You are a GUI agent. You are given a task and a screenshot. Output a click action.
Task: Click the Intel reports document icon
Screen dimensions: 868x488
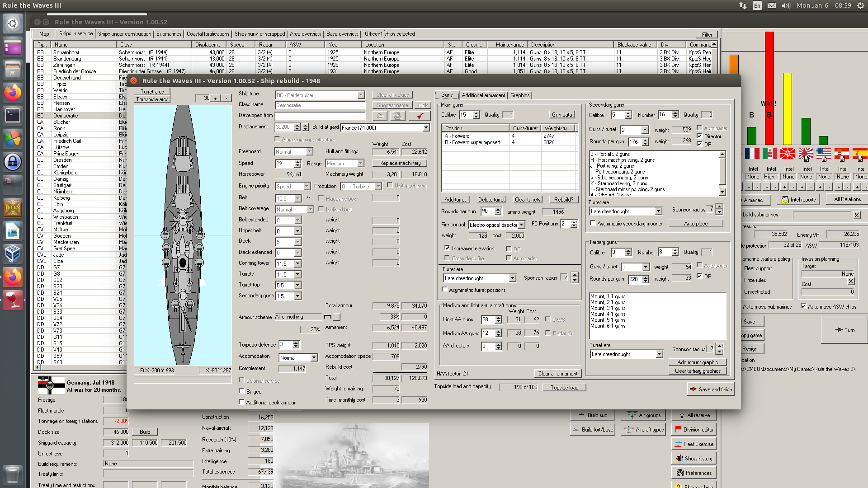coord(785,200)
